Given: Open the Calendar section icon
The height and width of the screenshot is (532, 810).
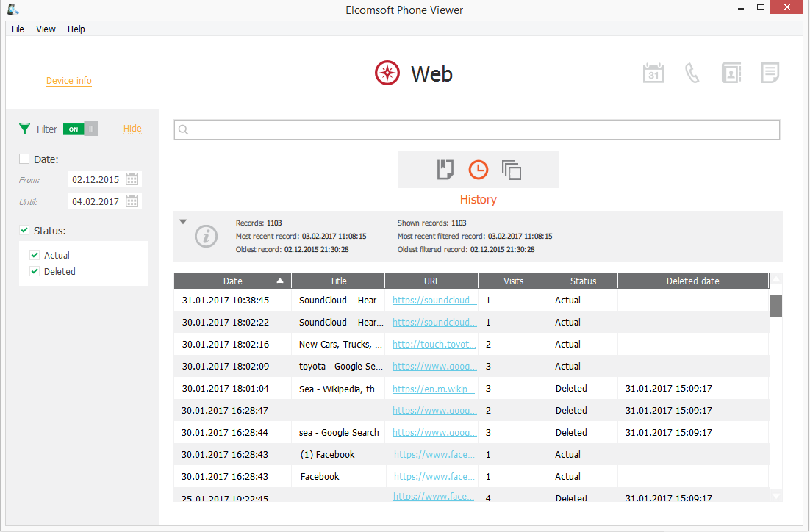Looking at the screenshot, I should (x=653, y=73).
